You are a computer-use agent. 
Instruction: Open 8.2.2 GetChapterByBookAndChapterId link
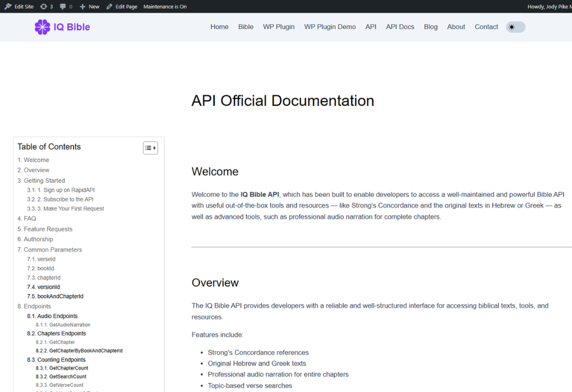tap(79, 351)
